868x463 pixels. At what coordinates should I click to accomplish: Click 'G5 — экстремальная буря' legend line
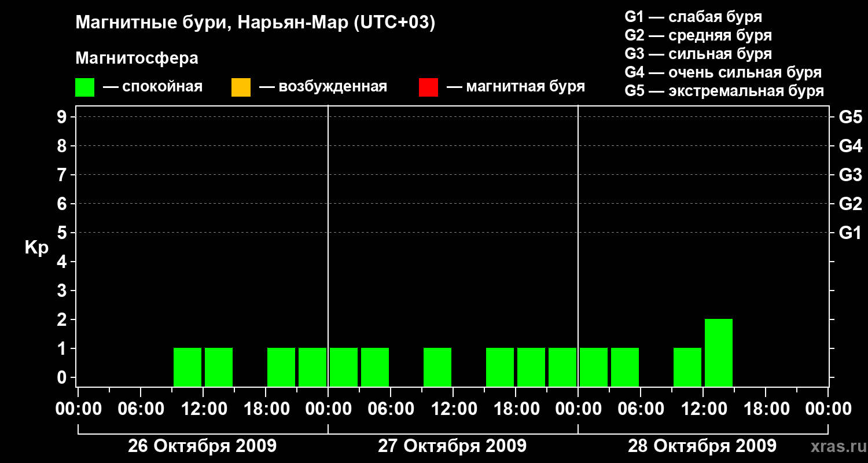(724, 91)
